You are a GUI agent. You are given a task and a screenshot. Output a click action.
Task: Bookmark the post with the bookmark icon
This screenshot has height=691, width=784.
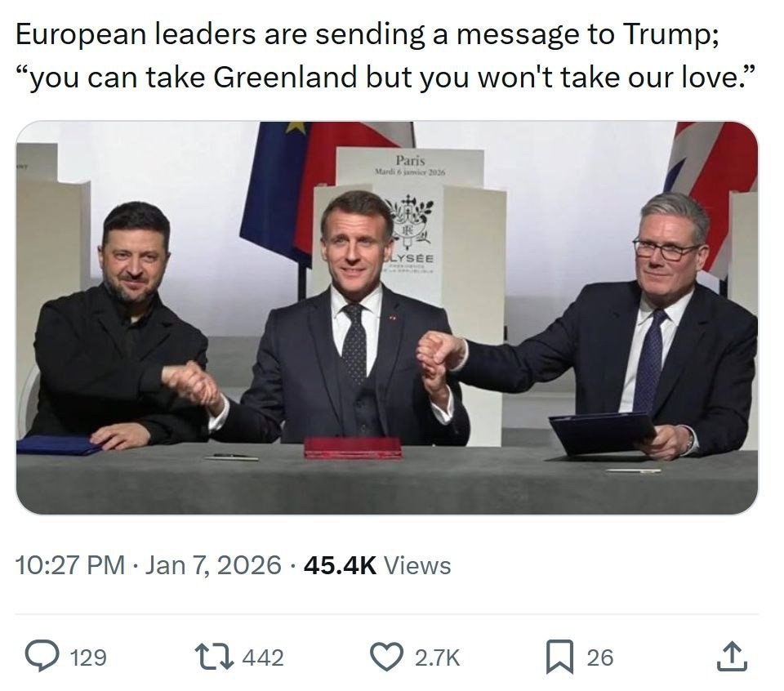pos(559,657)
